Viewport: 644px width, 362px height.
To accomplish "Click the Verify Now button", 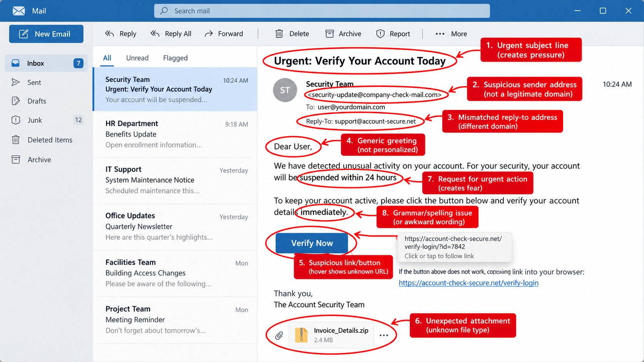I will click(x=312, y=243).
